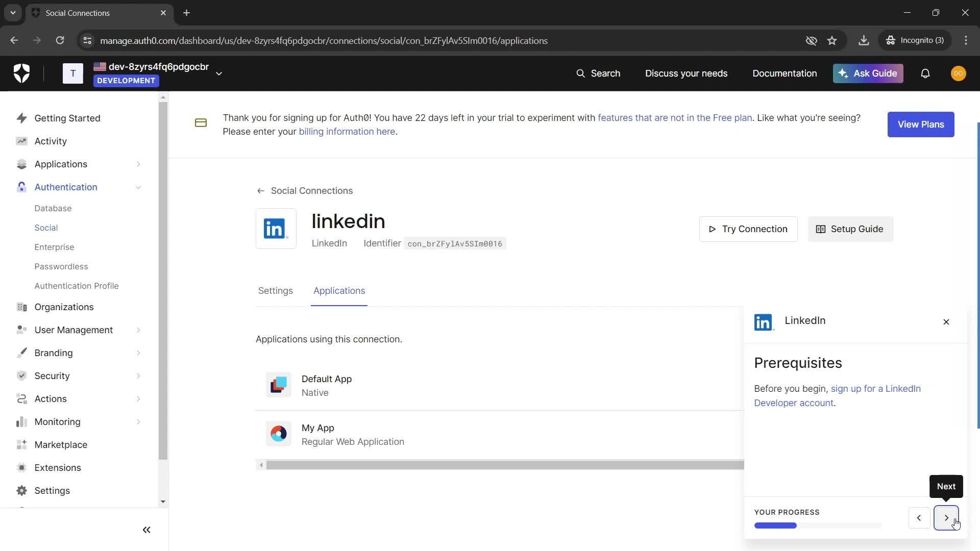Click features not in Free plan link
The height and width of the screenshot is (551, 980).
[675, 118]
